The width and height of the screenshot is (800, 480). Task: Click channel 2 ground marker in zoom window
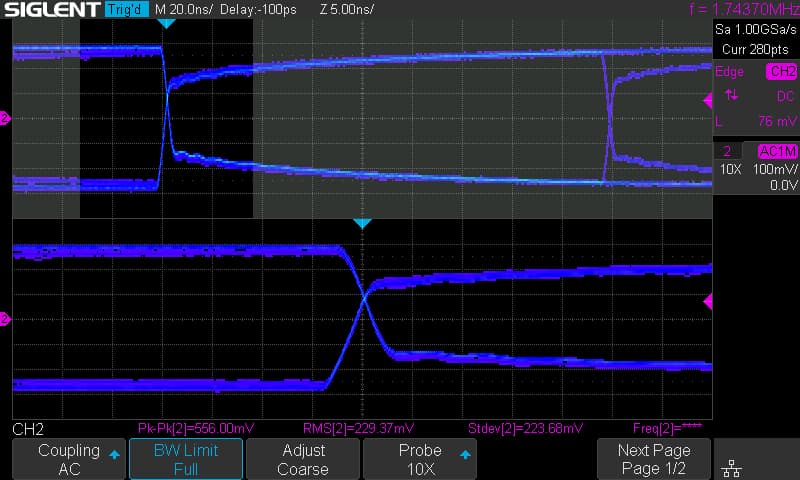5,319
